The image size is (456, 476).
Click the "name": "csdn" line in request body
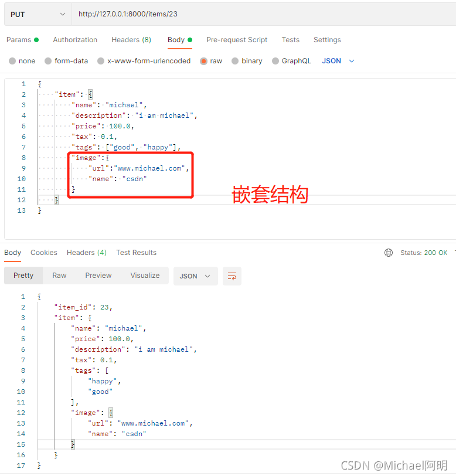point(118,179)
